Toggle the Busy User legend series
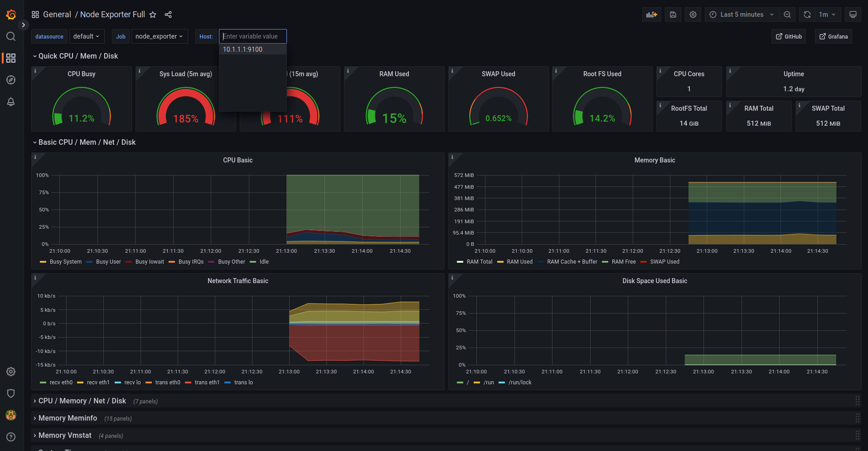Image resolution: width=868 pixels, height=451 pixels. [x=108, y=262]
